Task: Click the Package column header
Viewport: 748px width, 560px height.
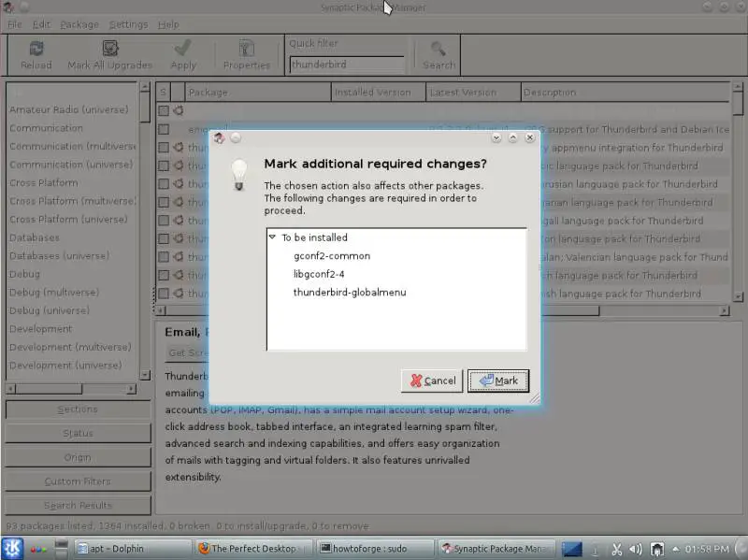Action: [x=258, y=92]
